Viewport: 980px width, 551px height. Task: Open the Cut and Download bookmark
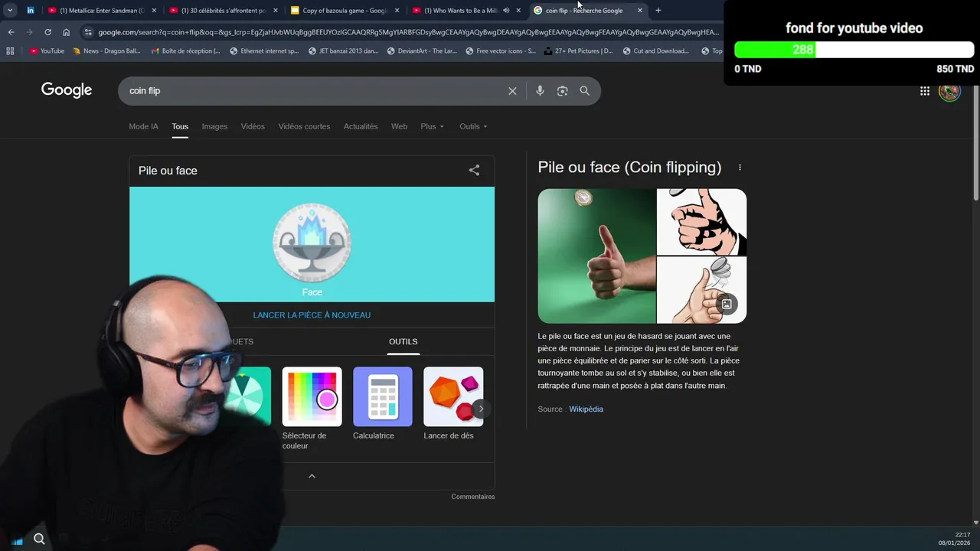655,51
